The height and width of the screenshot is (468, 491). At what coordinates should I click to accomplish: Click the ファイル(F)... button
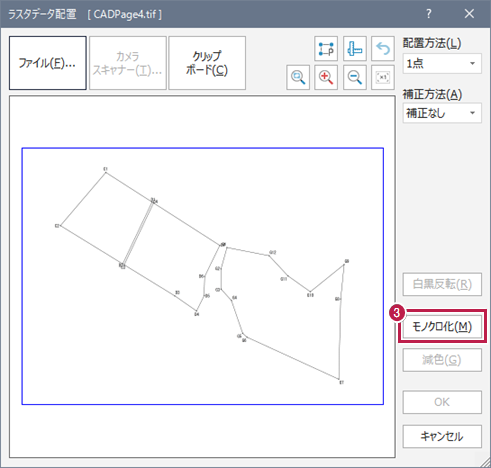point(48,63)
